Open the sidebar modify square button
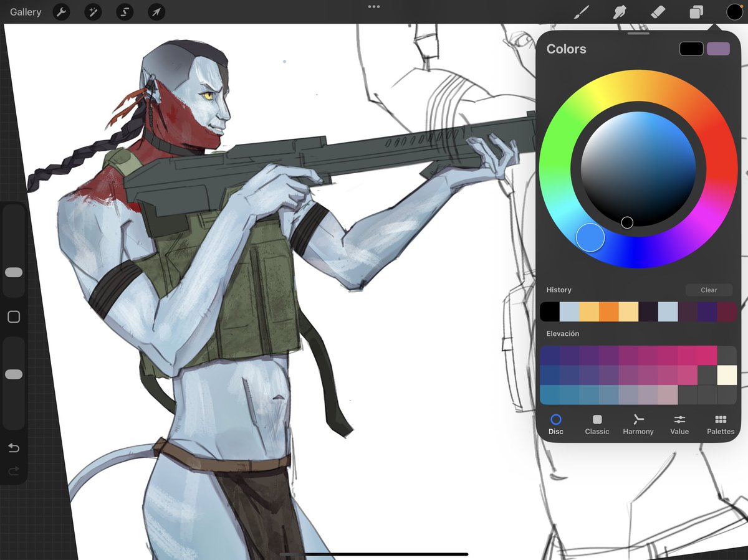Screen dimensions: 748x560 tap(14, 316)
